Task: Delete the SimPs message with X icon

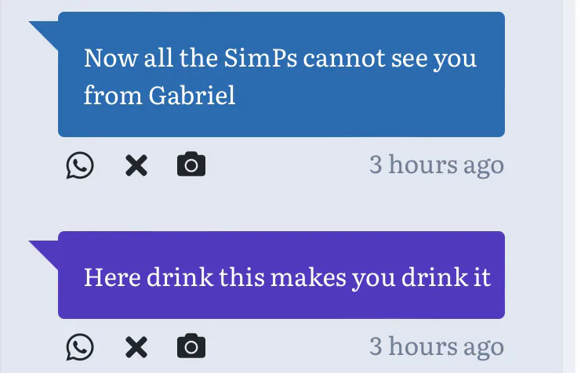Action: 136,165
